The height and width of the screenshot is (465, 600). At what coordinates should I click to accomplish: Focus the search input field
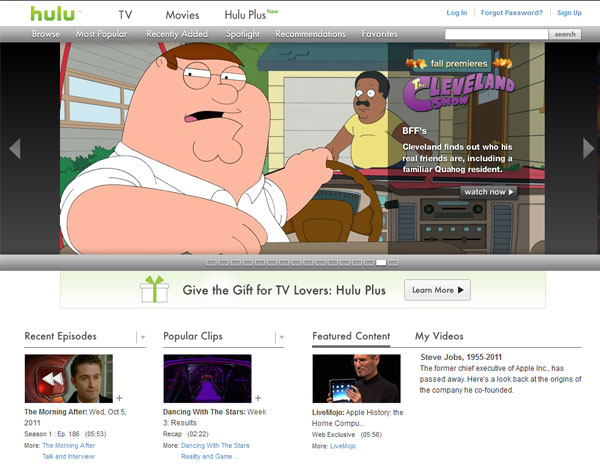coord(496,34)
